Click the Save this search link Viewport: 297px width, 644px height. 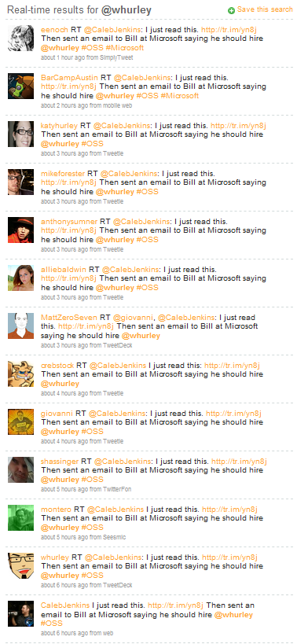click(x=265, y=9)
